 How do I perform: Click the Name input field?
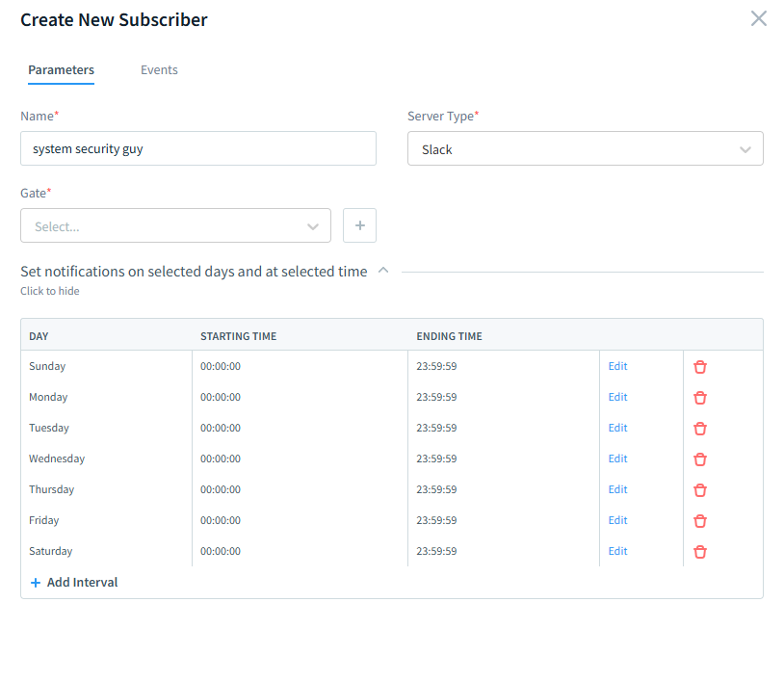pos(197,148)
